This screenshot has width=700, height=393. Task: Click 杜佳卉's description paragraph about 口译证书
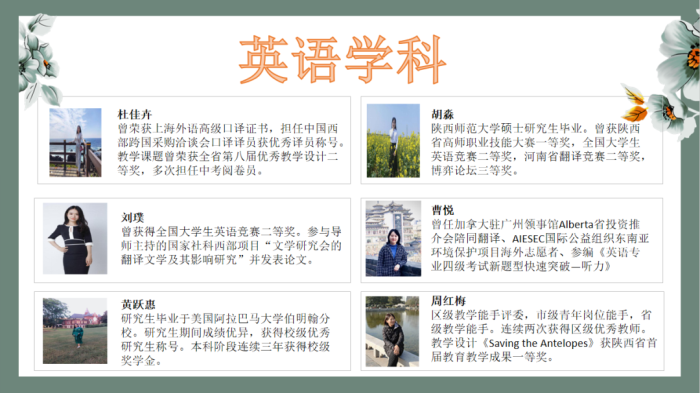[x=231, y=150]
